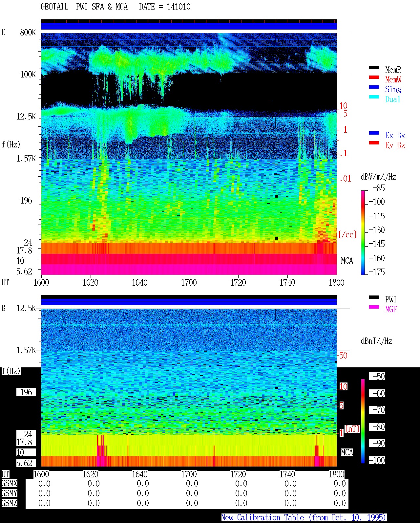Click the B panel label beside 12.5K
This screenshot has width=420, height=523.
pyautogui.click(x=3, y=308)
